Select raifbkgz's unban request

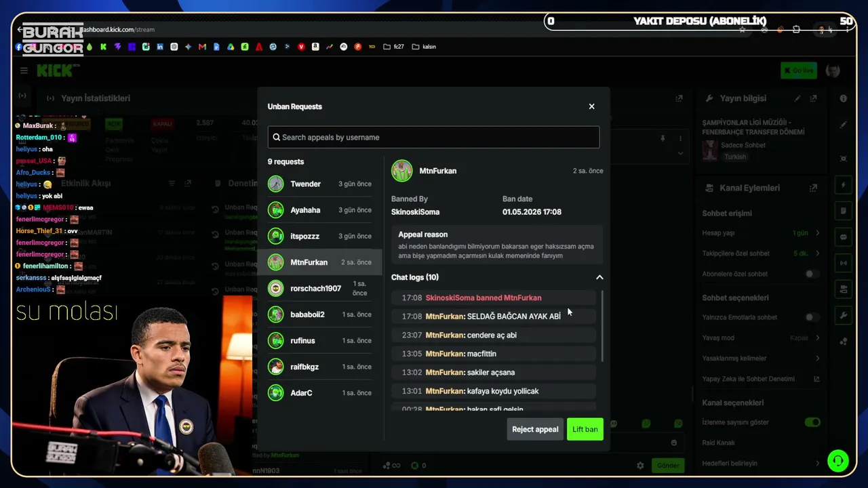[320, 367]
